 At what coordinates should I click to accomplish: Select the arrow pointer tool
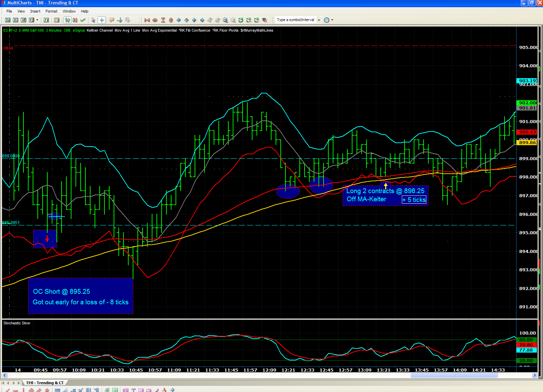coord(94,20)
